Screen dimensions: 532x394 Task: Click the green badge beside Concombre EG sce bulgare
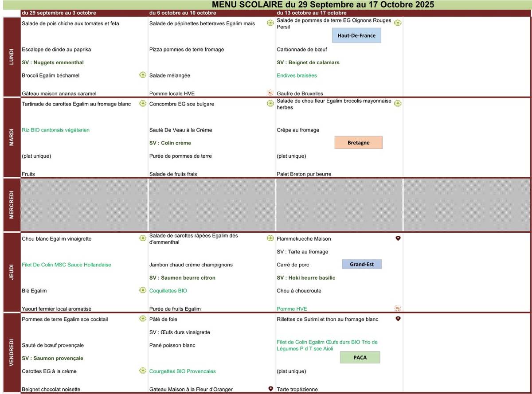pyautogui.click(x=270, y=104)
